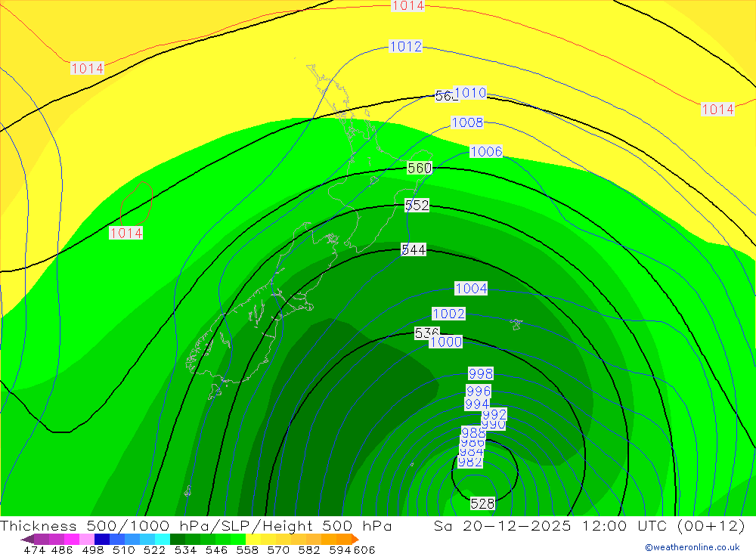
Task: Click the 510 legend value
Action: [x=124, y=550]
